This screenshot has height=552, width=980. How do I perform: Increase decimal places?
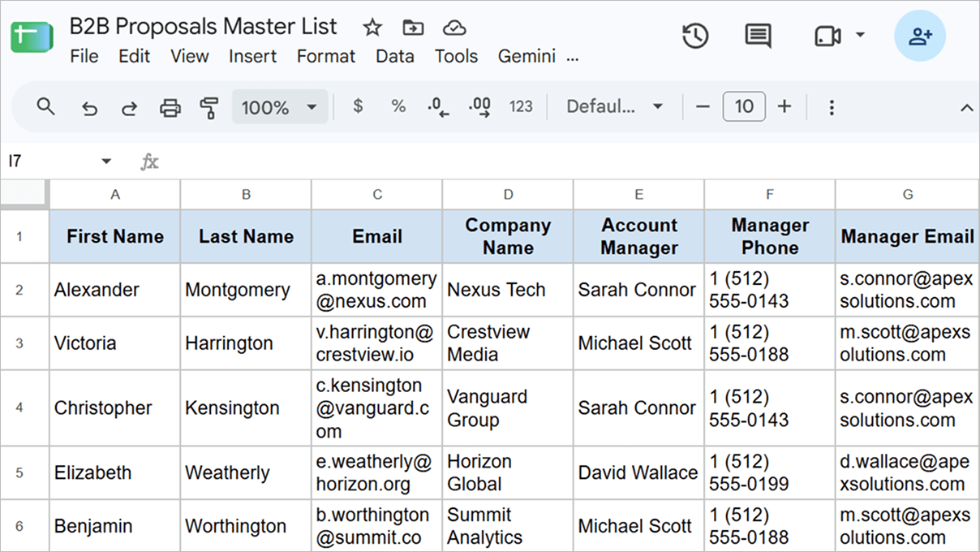tap(479, 107)
